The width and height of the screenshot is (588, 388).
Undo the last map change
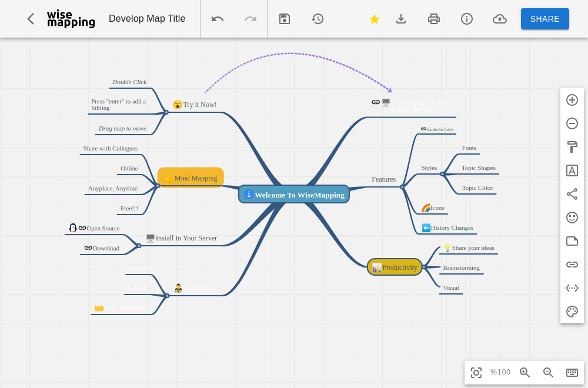click(x=218, y=19)
